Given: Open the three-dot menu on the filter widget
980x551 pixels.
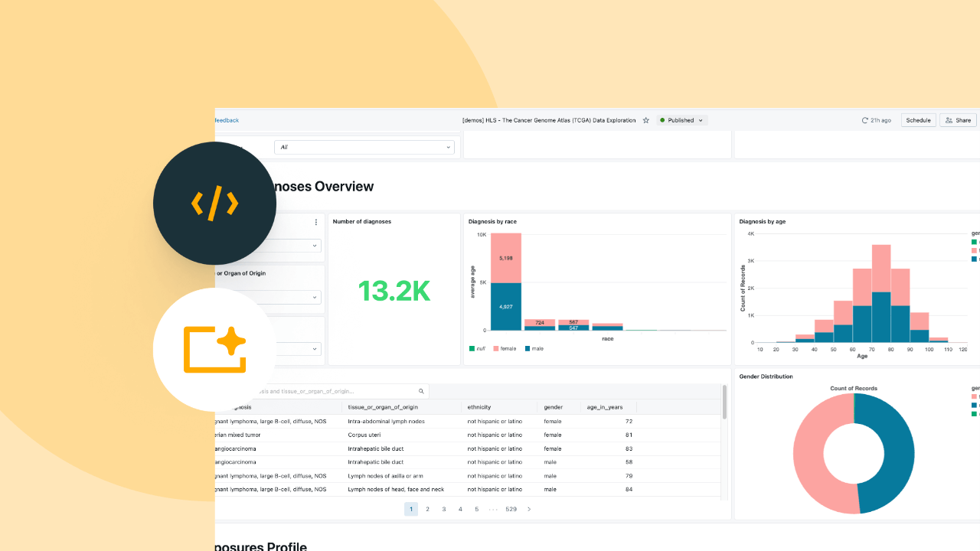Looking at the screenshot, I should (x=315, y=223).
